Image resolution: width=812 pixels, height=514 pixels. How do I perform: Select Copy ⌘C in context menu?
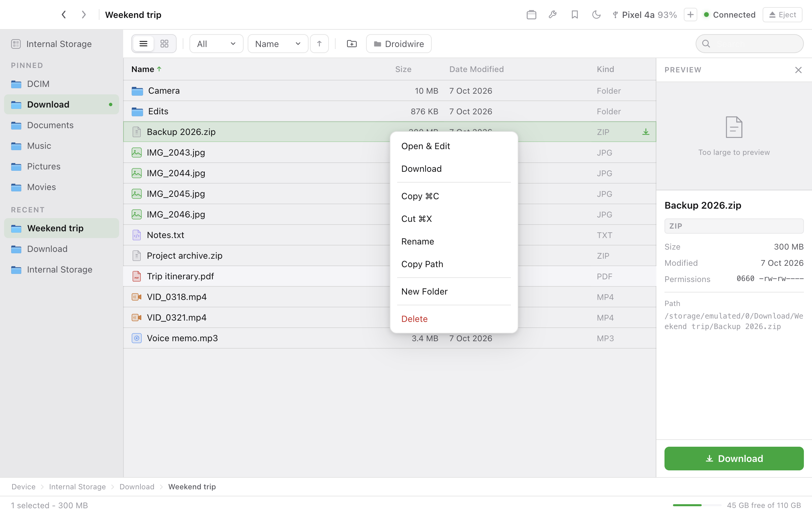tap(454, 196)
